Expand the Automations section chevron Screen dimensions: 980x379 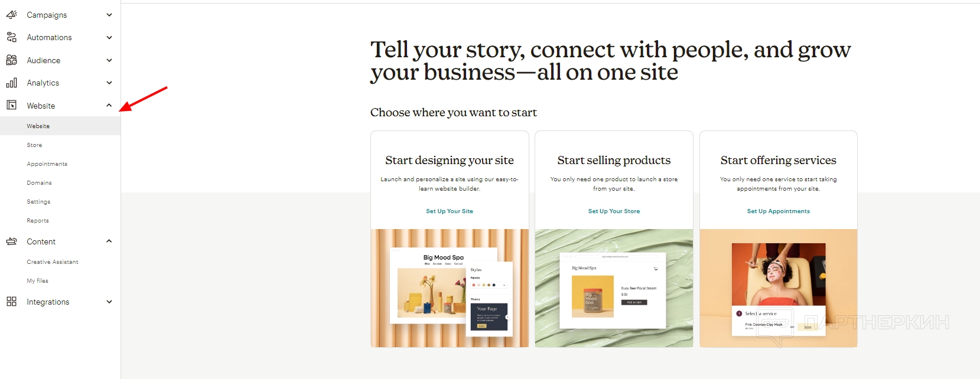pos(109,37)
